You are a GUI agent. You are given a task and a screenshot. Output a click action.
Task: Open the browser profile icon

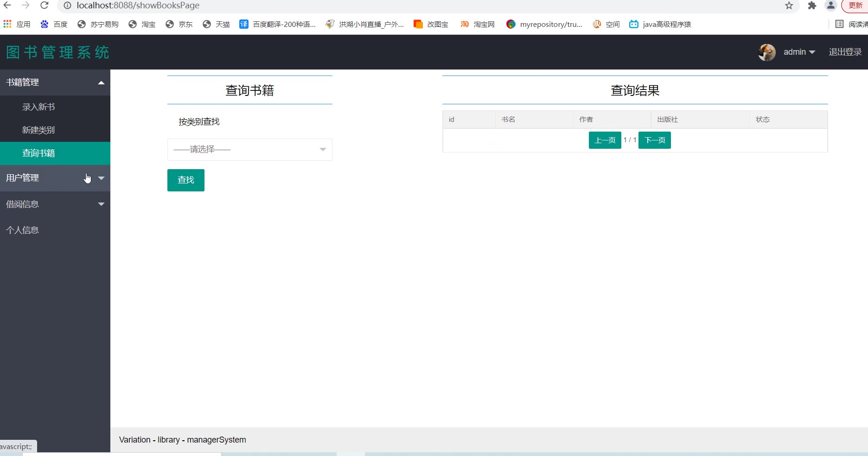pos(831,6)
